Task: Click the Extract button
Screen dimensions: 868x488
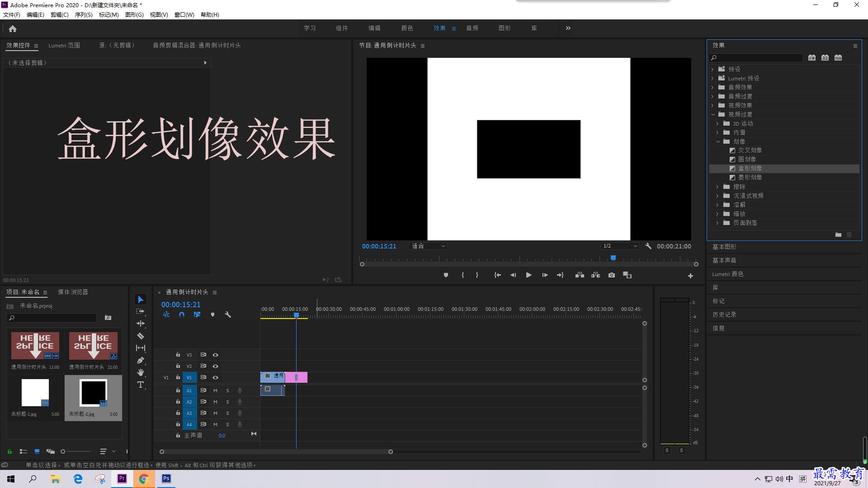Action: click(595, 275)
